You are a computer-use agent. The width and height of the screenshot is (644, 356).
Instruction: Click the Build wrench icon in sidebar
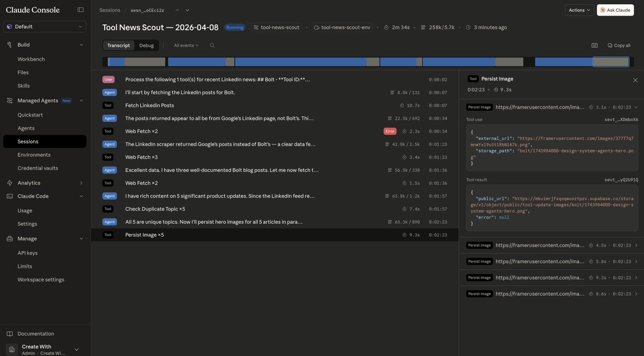tap(10, 45)
